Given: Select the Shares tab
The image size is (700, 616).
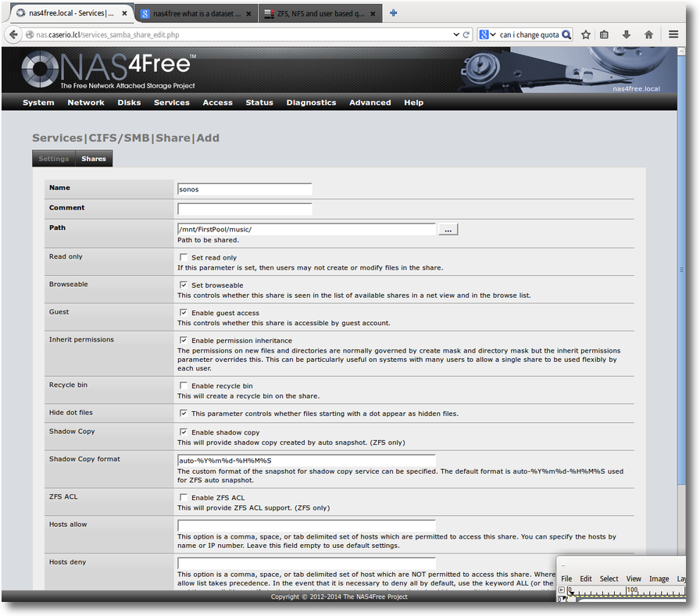Looking at the screenshot, I should [94, 159].
